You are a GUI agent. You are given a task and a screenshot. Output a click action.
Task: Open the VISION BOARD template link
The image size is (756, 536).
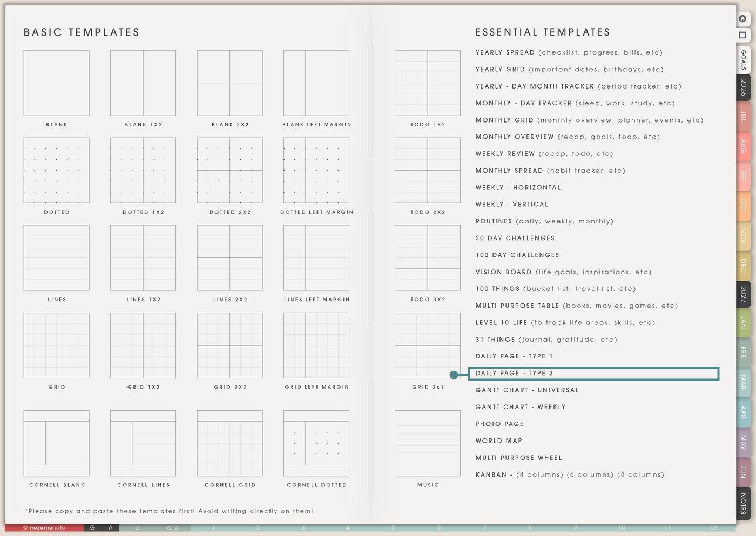coord(564,272)
